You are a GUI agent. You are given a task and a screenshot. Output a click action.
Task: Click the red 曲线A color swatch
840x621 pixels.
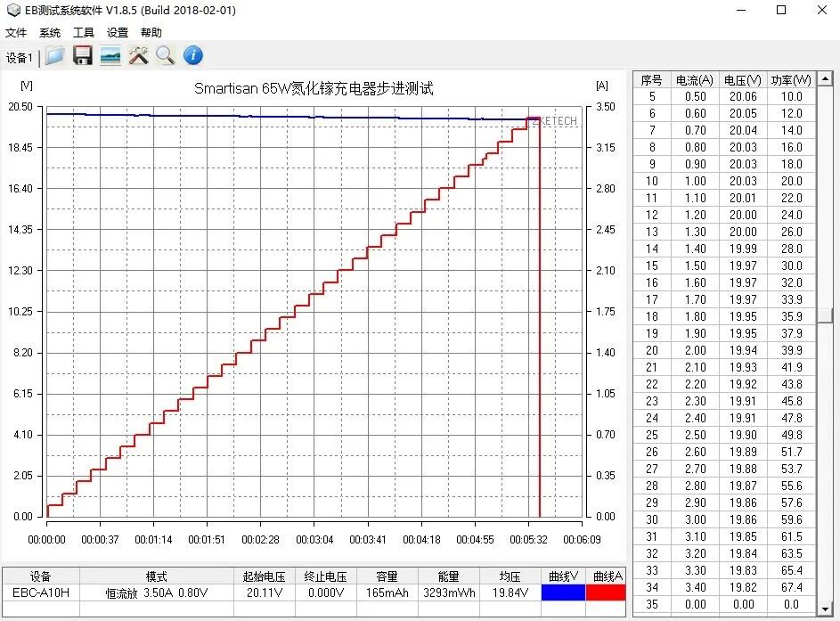coord(606,592)
